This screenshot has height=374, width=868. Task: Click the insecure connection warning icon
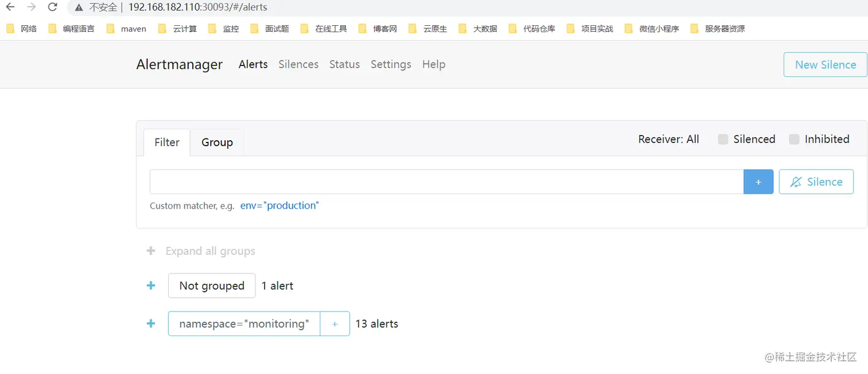coord(79,7)
